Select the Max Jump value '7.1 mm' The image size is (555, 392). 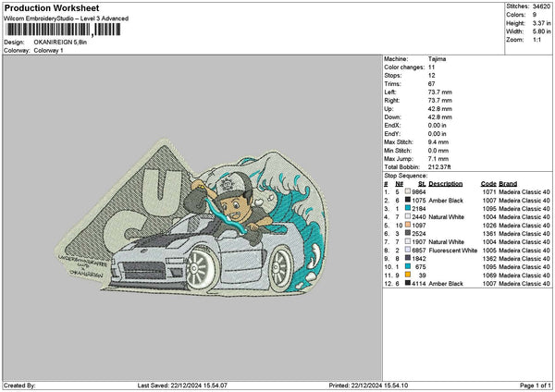[x=438, y=159]
